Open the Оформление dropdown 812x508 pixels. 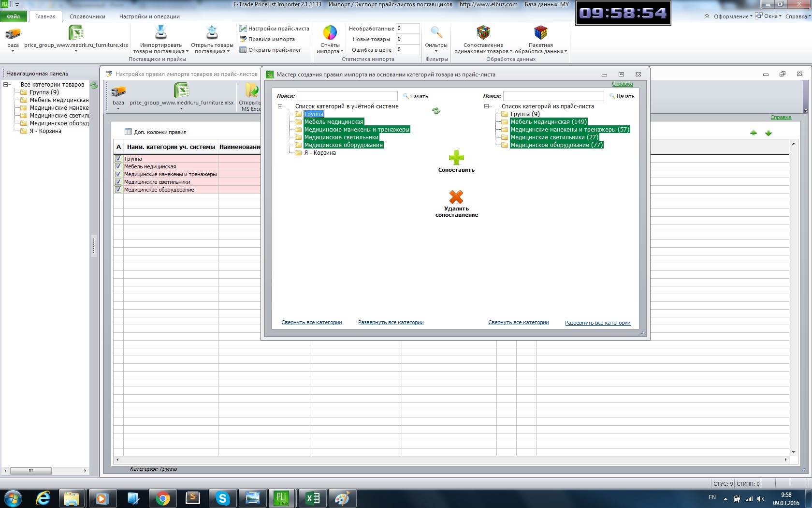733,16
